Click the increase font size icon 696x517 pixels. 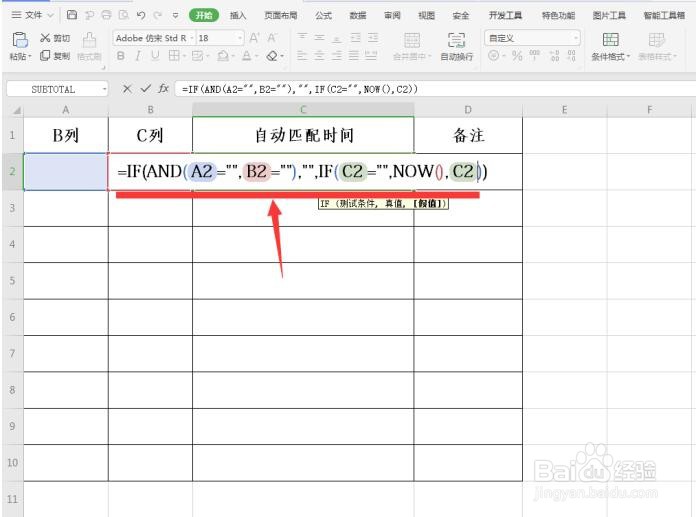pos(254,38)
